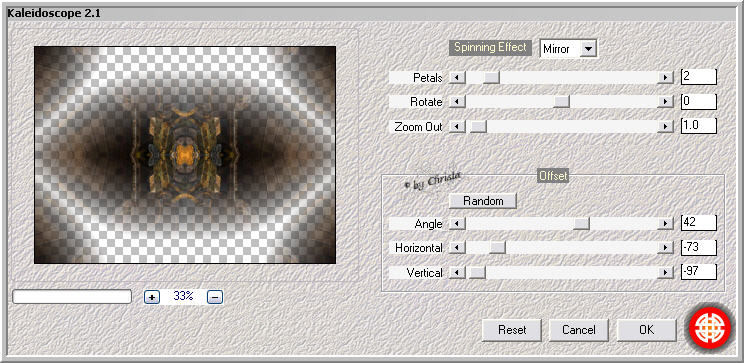Decrease Horizontal offset with left arrow
Screen dimensions: 744x363
457,248
